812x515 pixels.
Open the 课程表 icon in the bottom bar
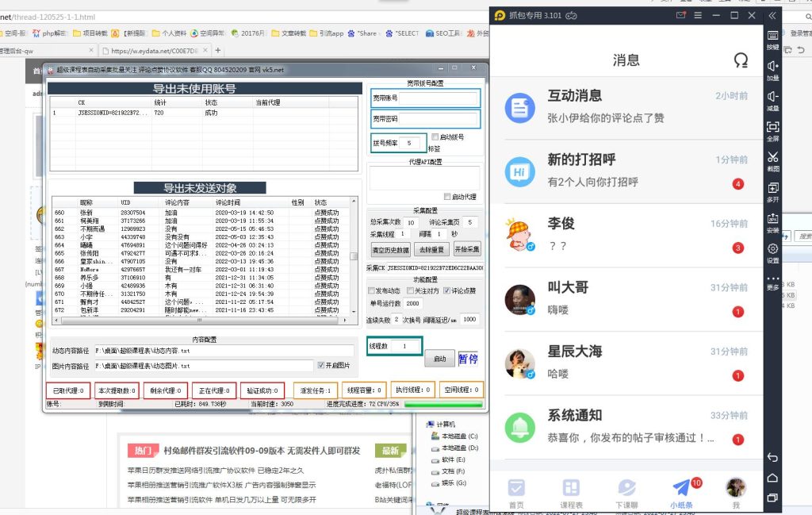click(x=572, y=487)
